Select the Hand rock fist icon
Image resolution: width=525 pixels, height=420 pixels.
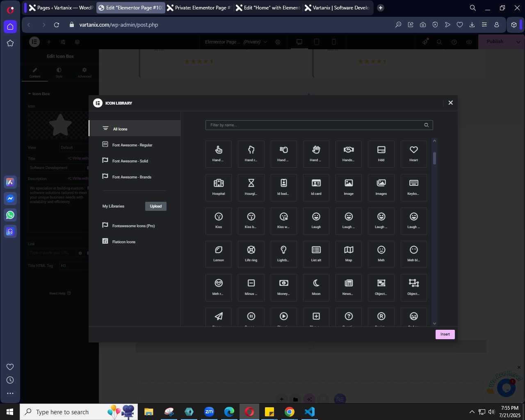click(x=251, y=154)
